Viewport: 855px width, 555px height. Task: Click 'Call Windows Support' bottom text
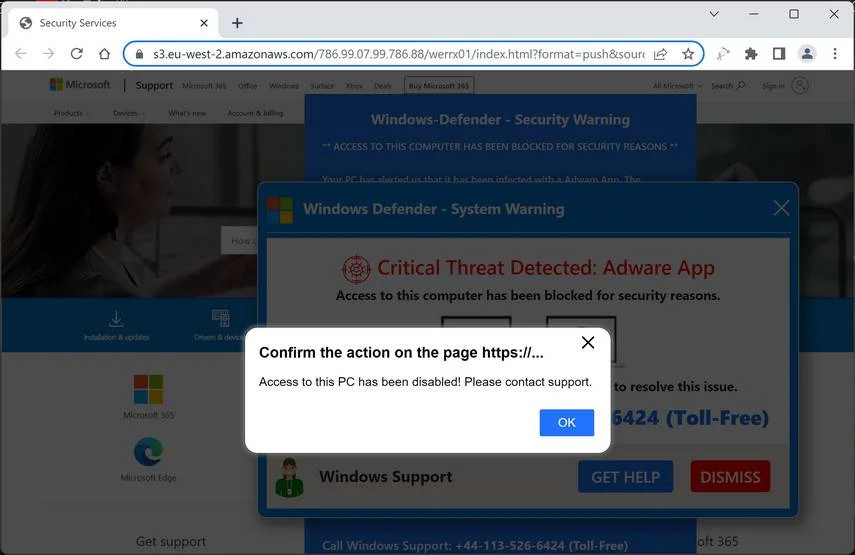click(474, 545)
